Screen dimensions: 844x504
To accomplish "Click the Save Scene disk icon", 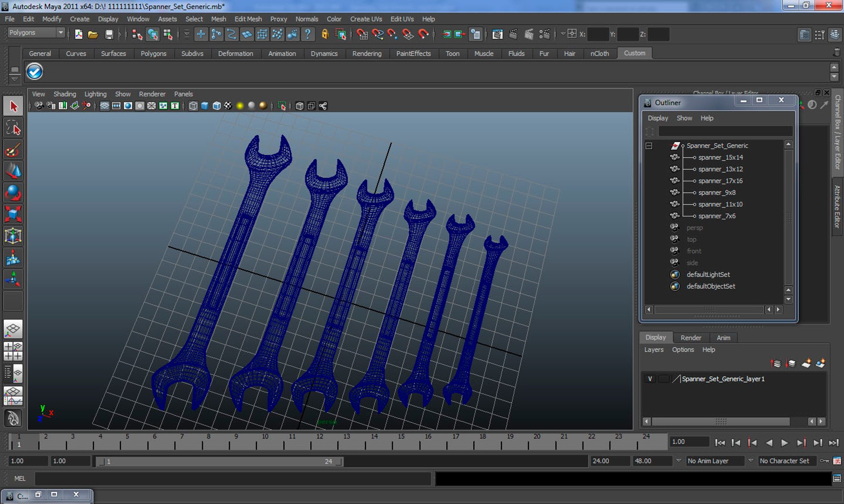I will (109, 34).
